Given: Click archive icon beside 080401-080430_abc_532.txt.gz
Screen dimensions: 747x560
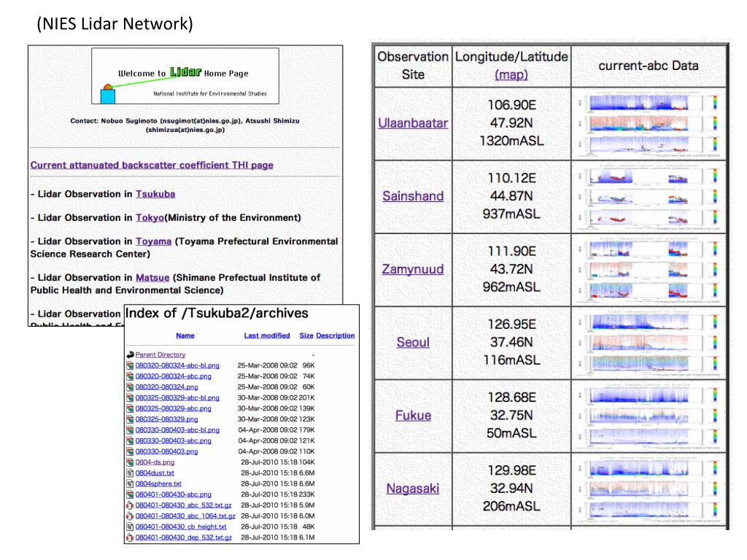Looking at the screenshot, I should (130, 505).
